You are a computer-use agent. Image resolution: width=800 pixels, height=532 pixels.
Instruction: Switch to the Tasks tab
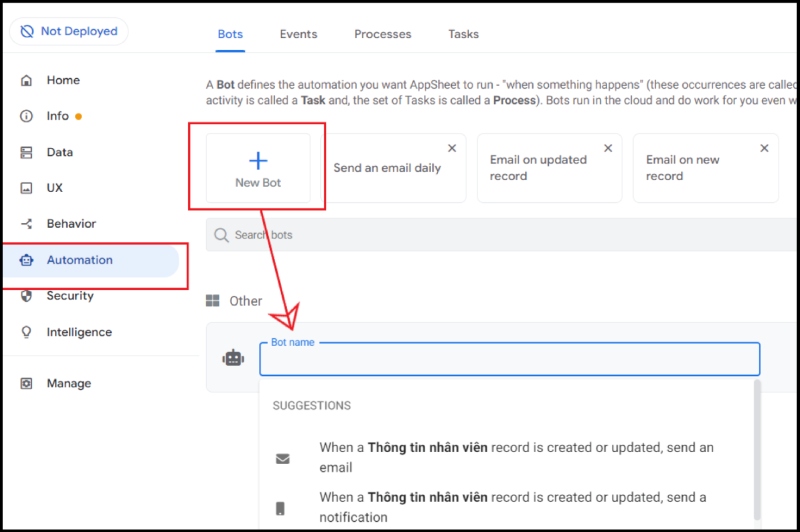coord(464,34)
